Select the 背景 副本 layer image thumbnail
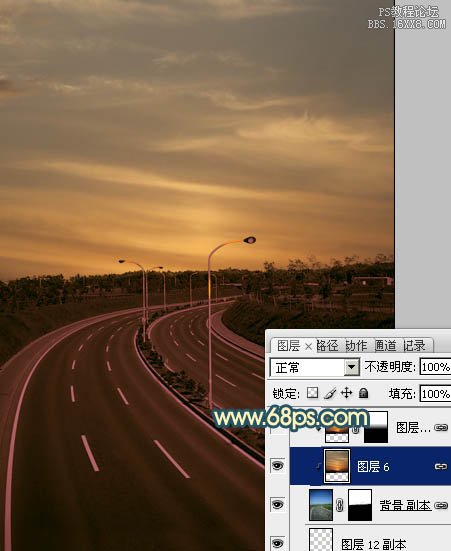Screen dimensions: 451x551 (321, 505)
